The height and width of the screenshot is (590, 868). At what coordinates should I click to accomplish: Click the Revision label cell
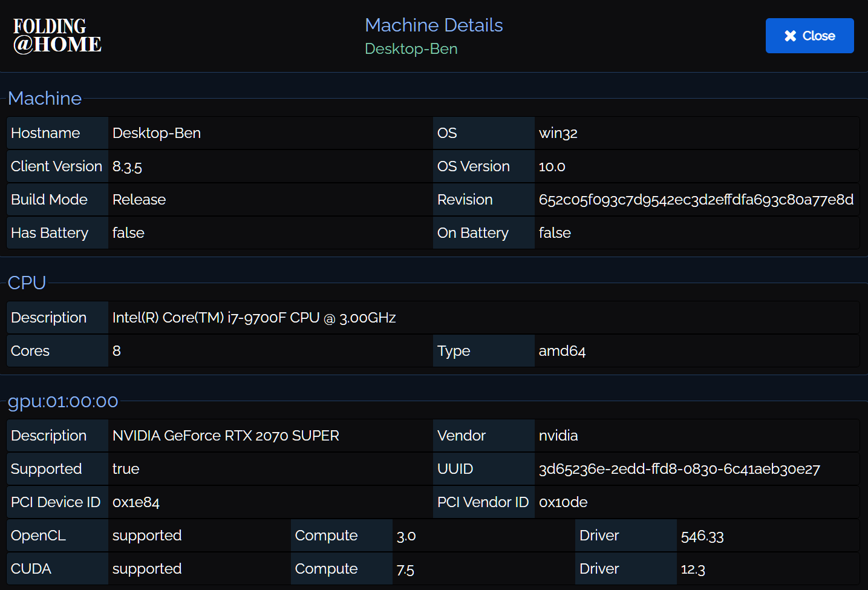coord(484,200)
